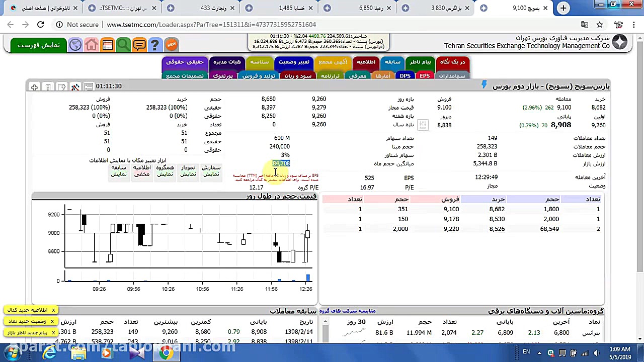The height and width of the screenshot is (362, 644).
Task: Reload the page in Chrome
Action: coord(41,24)
